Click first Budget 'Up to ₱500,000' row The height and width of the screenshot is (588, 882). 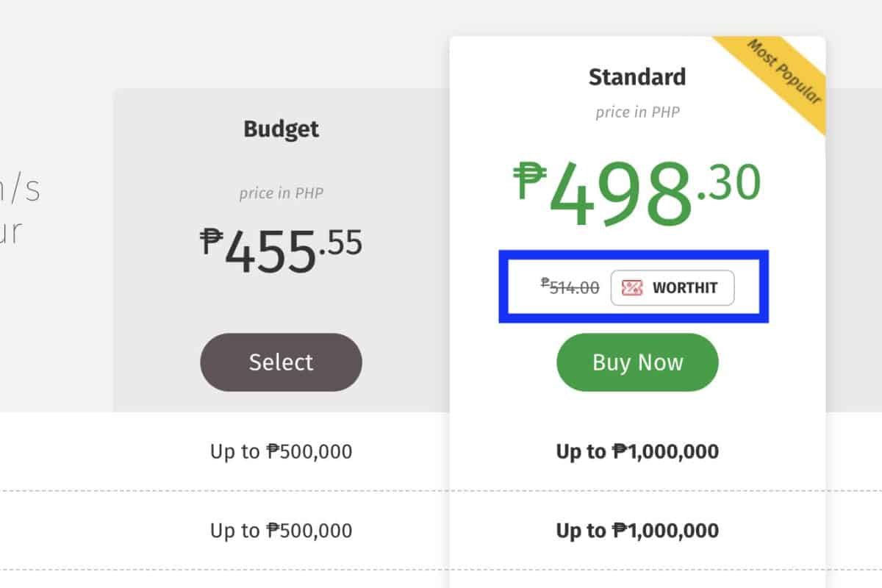coord(281,451)
